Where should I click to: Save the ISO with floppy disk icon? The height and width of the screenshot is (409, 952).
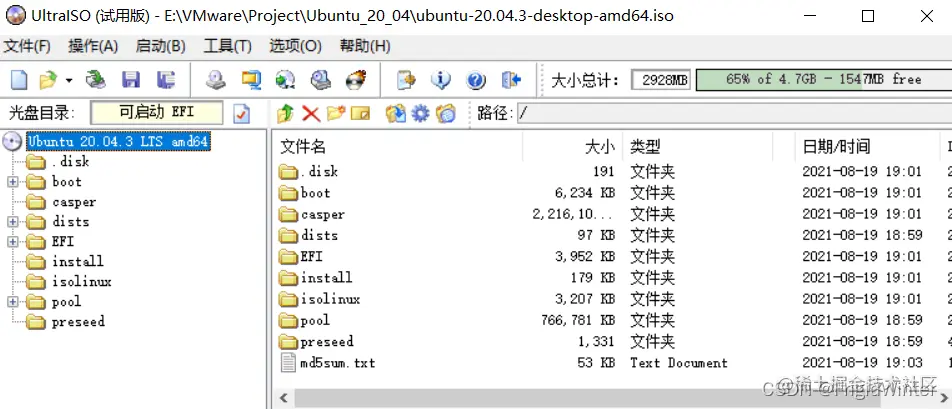(x=131, y=79)
